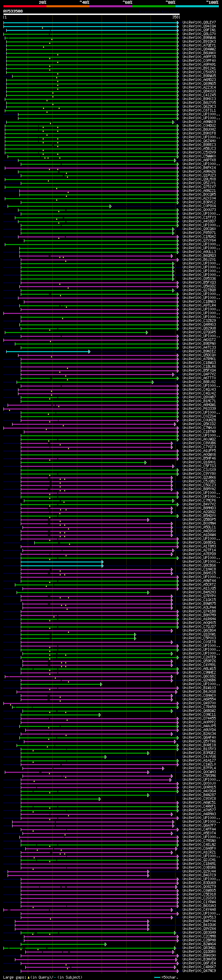This screenshot has width=222, height=980.
Task: Click the UniRef100_B9HXI3 label
Action: (x=199, y=99)
